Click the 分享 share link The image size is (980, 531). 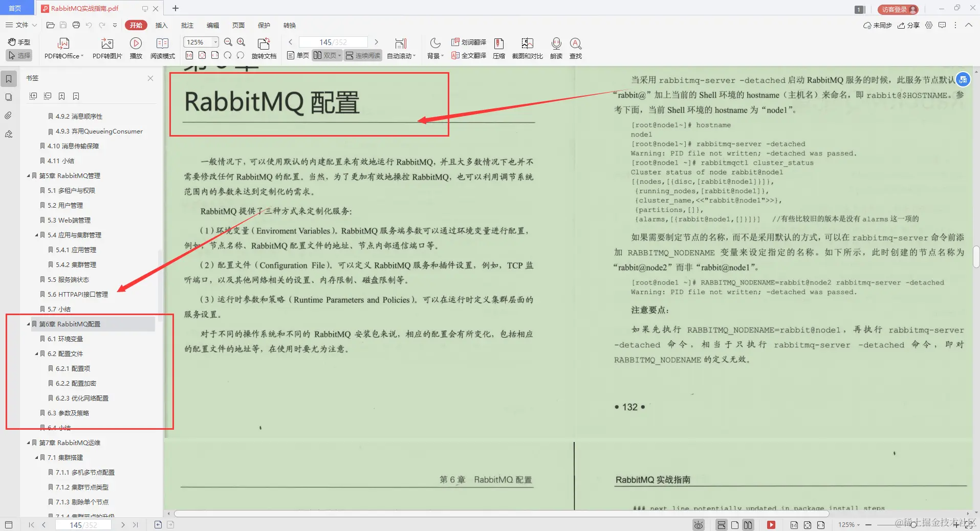910,25
